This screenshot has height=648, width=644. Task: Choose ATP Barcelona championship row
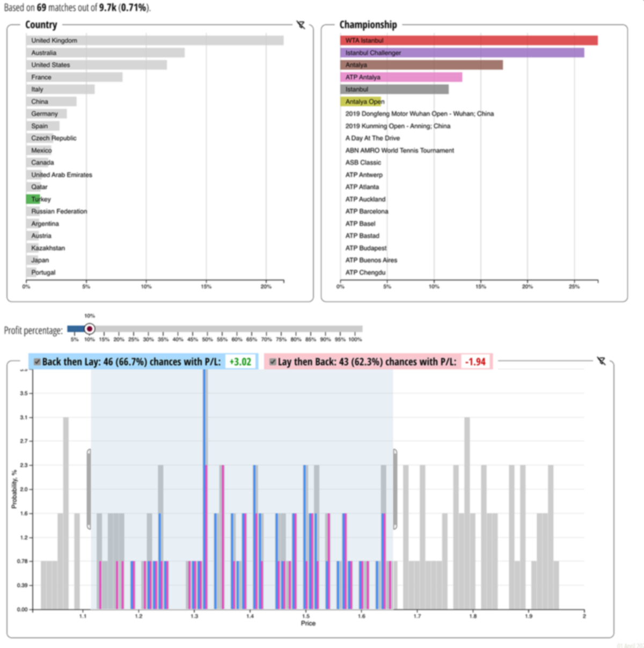point(367,211)
